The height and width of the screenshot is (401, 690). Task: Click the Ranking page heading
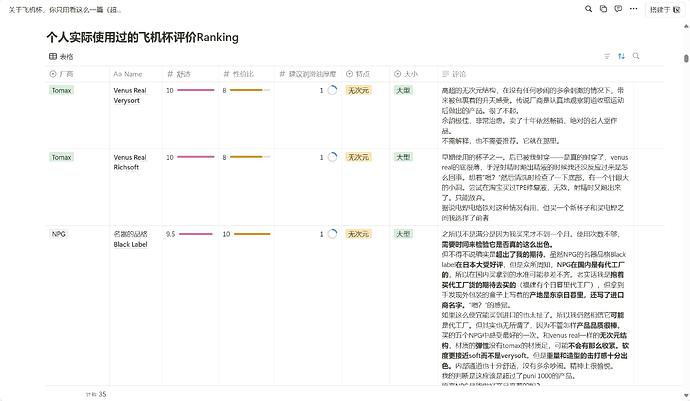[x=143, y=37]
